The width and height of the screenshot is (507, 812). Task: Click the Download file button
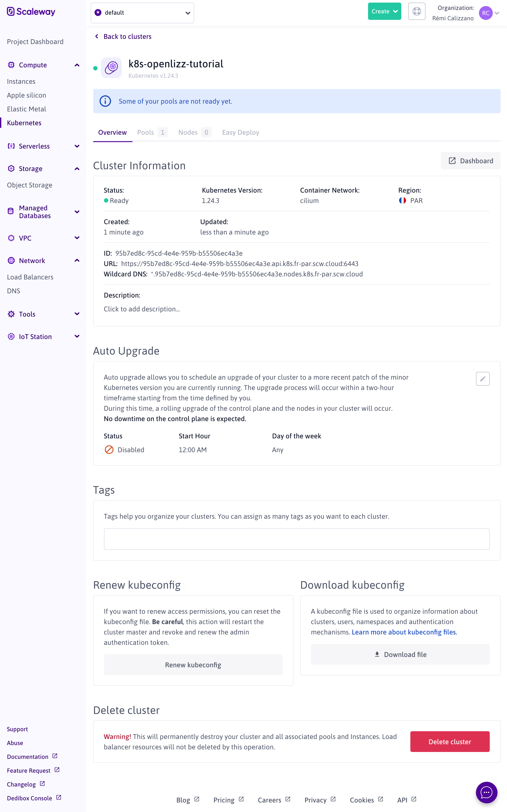pyautogui.click(x=400, y=654)
